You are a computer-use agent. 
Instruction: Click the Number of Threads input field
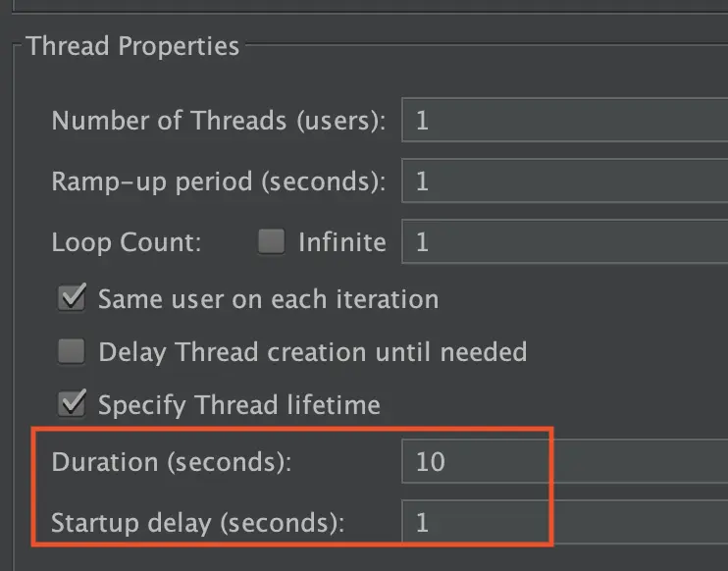(x=564, y=120)
